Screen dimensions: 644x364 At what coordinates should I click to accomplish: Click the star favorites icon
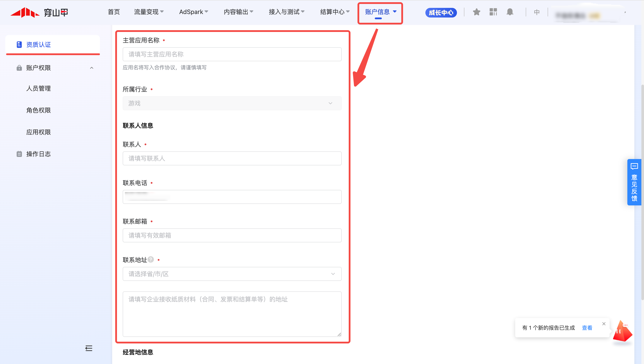(476, 12)
